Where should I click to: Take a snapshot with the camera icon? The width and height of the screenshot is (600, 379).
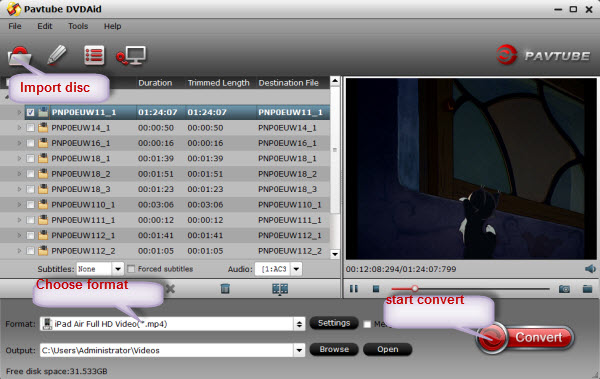point(564,289)
